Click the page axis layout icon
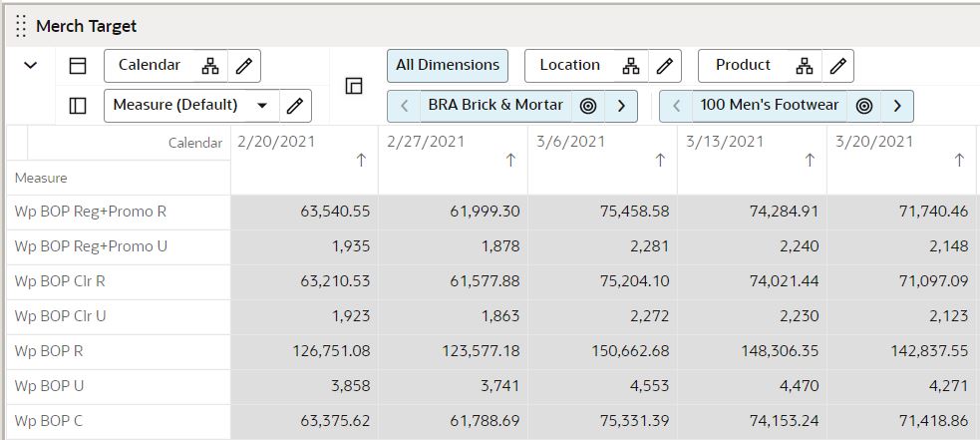980x440 pixels. coord(354,86)
